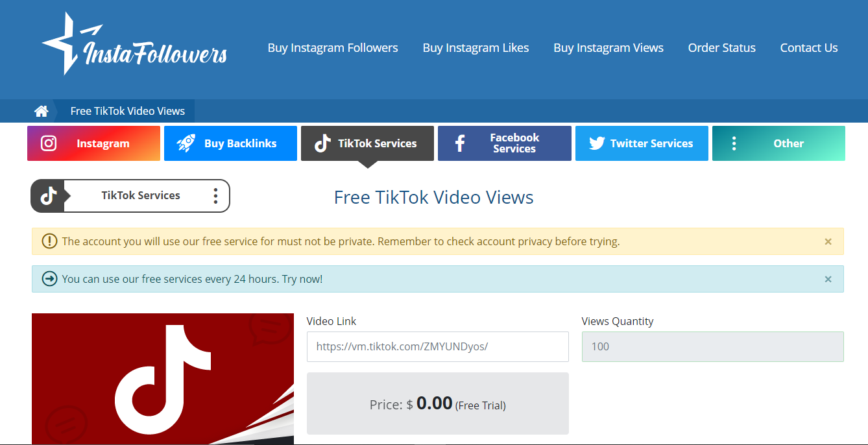Open Buy Instagram Followers page
This screenshot has width=868, height=445.
coord(333,48)
